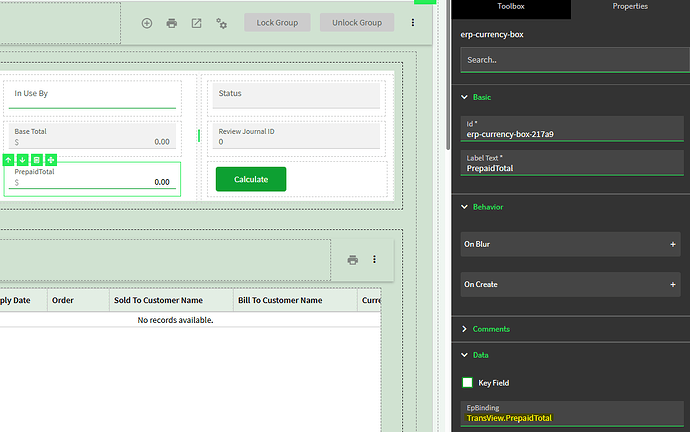Switch to the Toolbox tab
This screenshot has width=690, height=432.
[511, 7]
